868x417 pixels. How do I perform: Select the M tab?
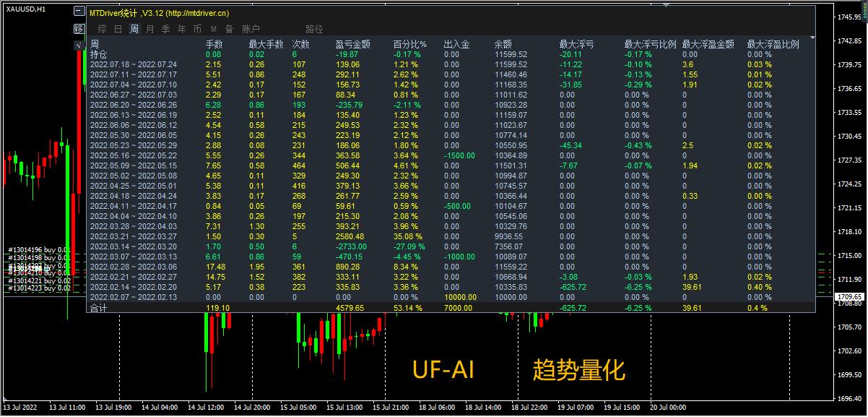click(213, 29)
